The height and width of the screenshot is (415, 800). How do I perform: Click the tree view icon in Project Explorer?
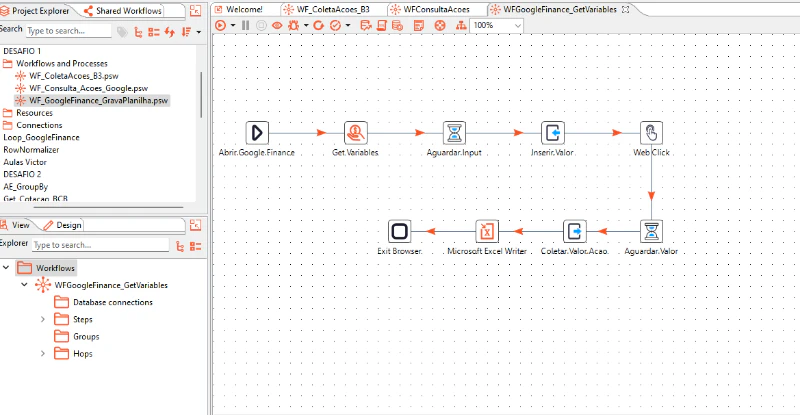click(138, 32)
